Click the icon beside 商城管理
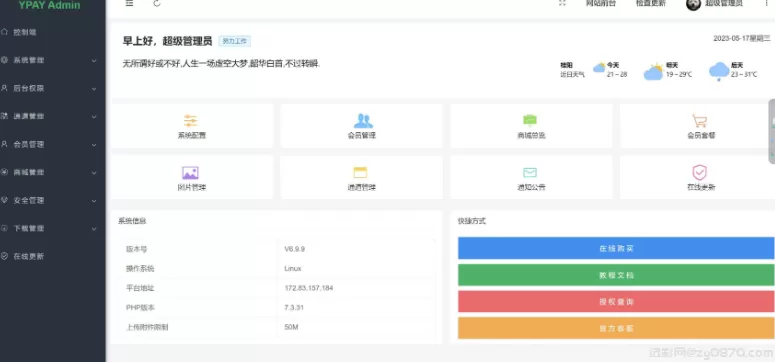The image size is (775, 362). [4, 172]
